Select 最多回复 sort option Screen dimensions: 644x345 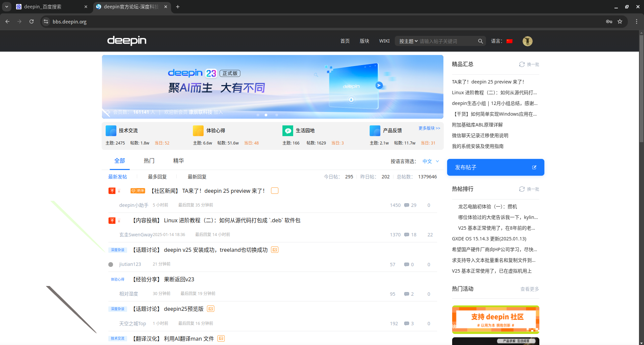pyautogui.click(x=157, y=177)
